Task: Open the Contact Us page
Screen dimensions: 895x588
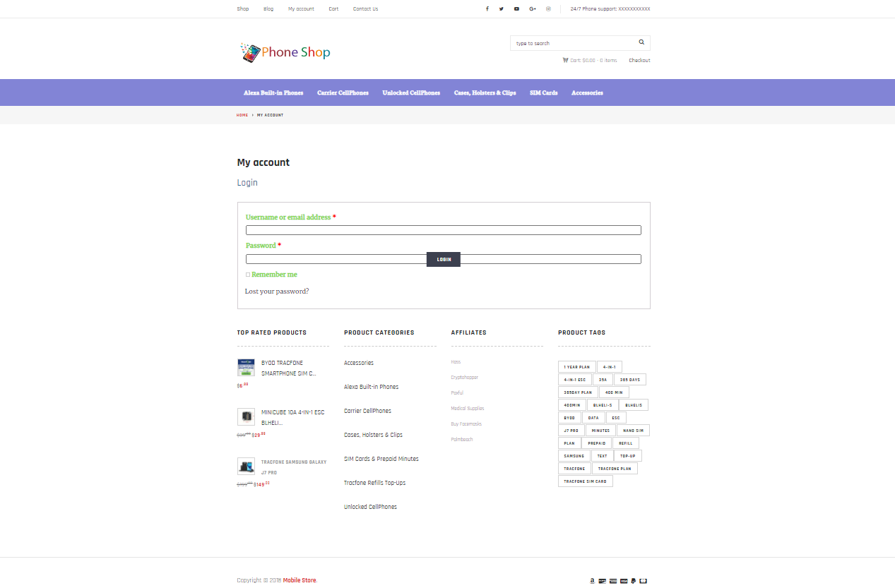Action: click(x=365, y=9)
